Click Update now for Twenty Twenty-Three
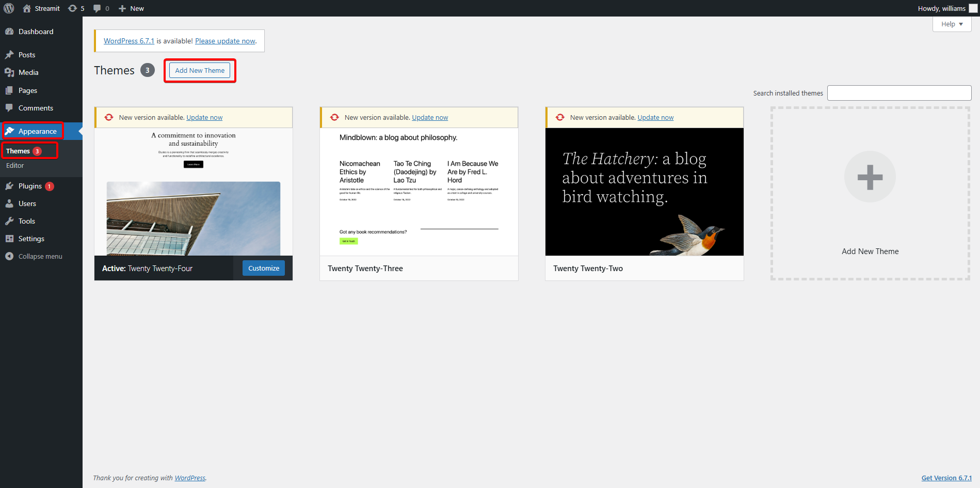The height and width of the screenshot is (488, 980). pyautogui.click(x=430, y=117)
